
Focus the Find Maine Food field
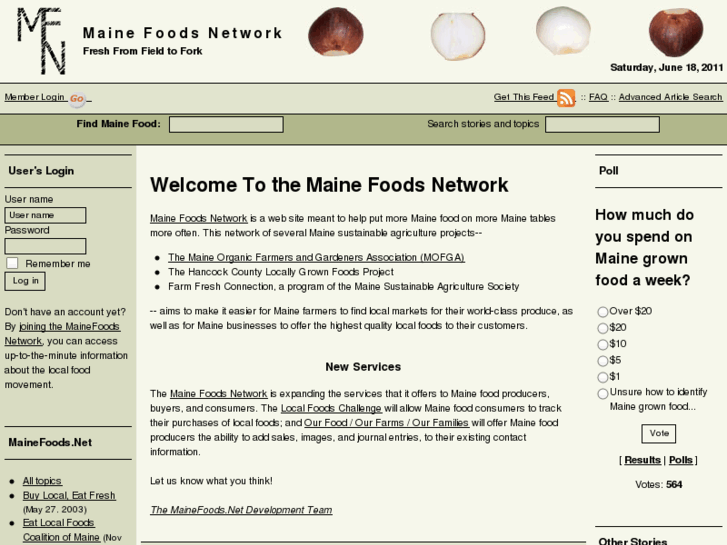226,124
